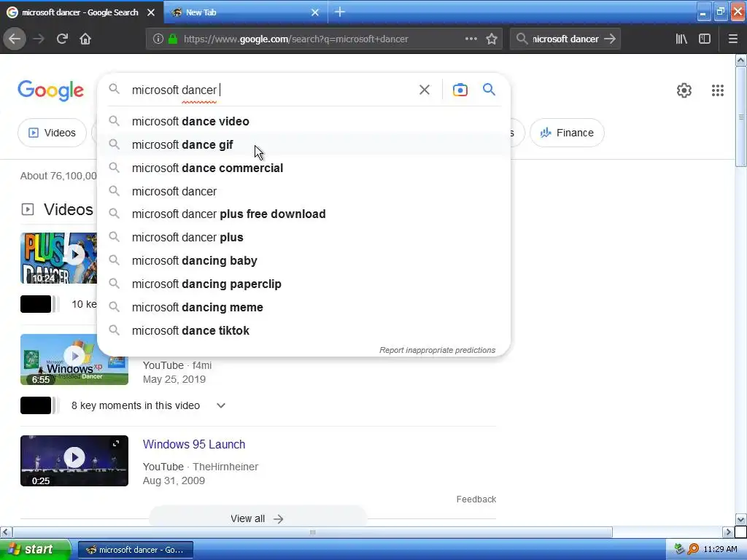Open the Google apps grid
Screen dimensions: 747x560
pyautogui.click(x=718, y=90)
